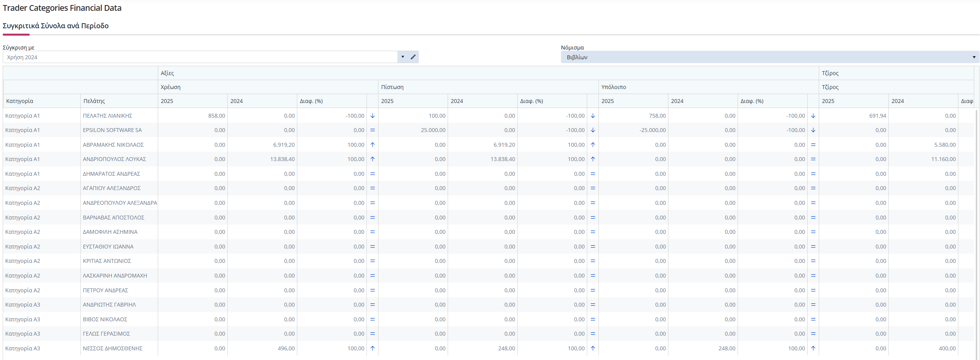Select the ΠΕΛΑΤΗΣ ΛΙΑΝΙΚΗΣ customer cell
This screenshot has height=360, width=980.
click(x=119, y=116)
